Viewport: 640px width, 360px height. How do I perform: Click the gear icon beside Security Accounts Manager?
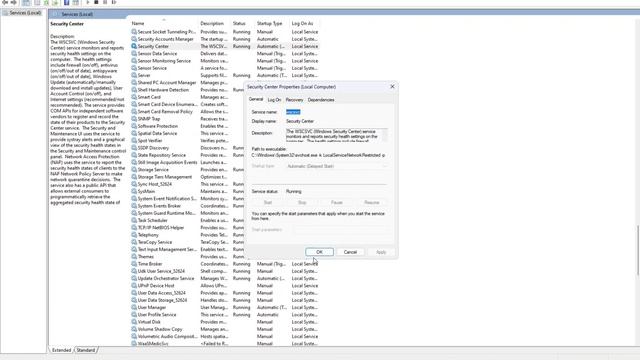[x=134, y=39]
